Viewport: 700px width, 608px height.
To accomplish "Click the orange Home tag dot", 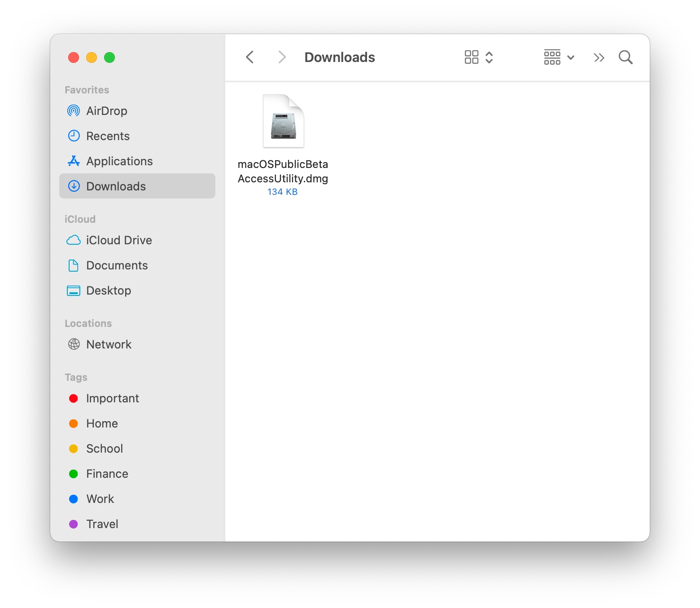I will coord(74,423).
